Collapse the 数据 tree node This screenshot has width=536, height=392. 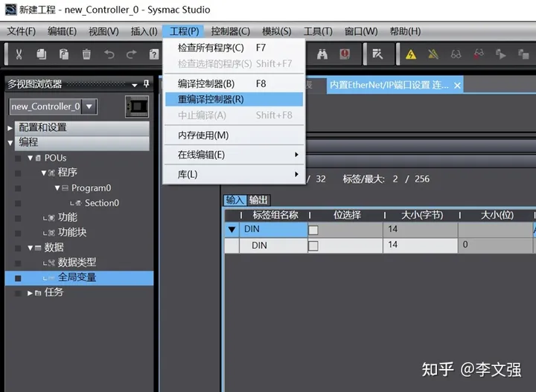[x=30, y=248]
